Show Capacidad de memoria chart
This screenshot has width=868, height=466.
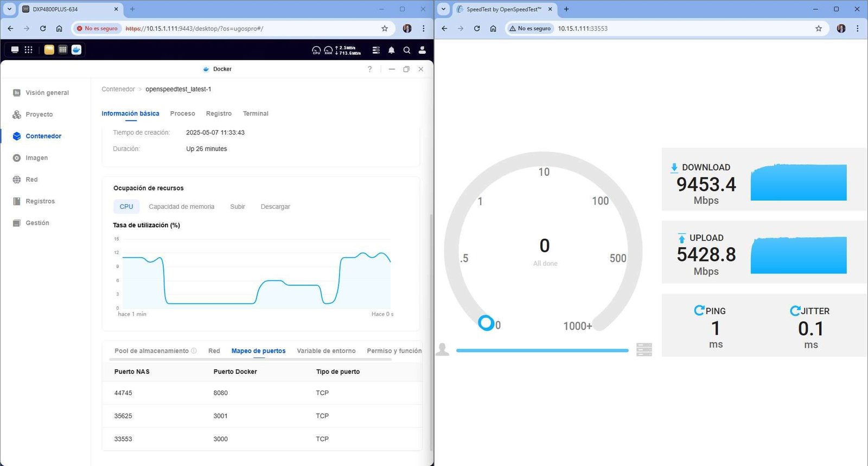181,207
